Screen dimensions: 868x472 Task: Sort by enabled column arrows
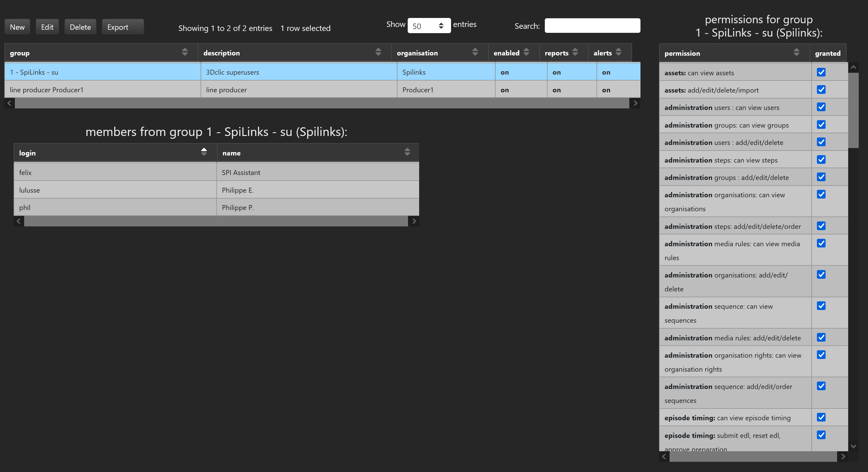pos(526,52)
